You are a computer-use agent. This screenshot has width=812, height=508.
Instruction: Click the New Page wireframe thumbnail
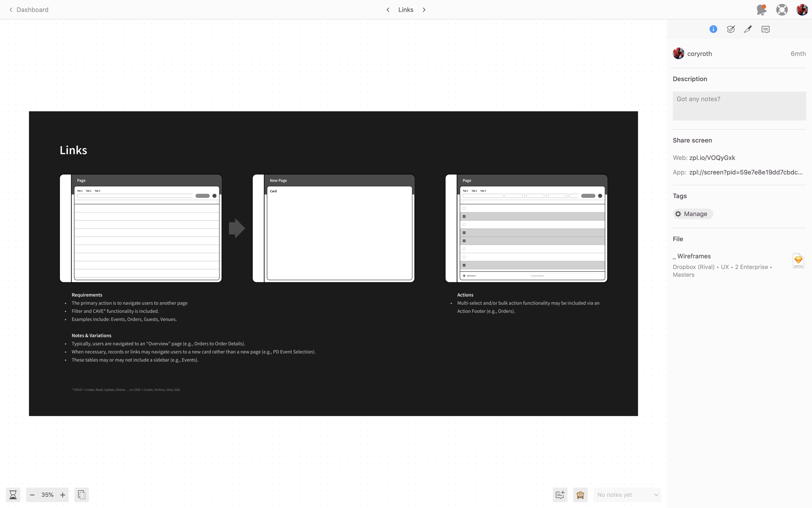(333, 228)
